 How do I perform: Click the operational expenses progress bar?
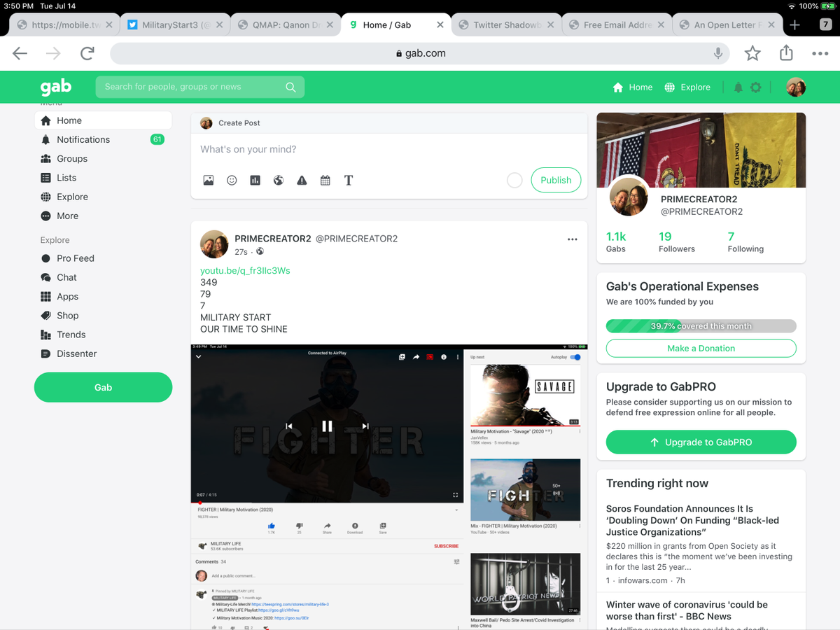(701, 325)
